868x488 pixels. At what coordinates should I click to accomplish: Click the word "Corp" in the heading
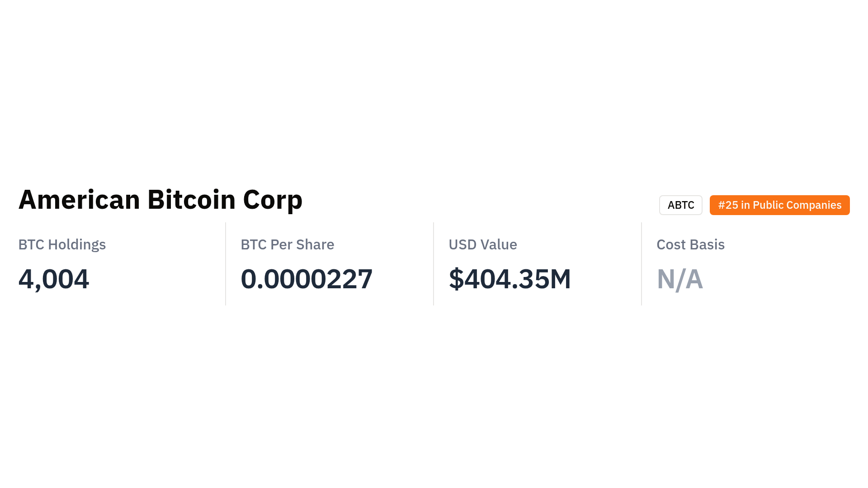tap(272, 200)
